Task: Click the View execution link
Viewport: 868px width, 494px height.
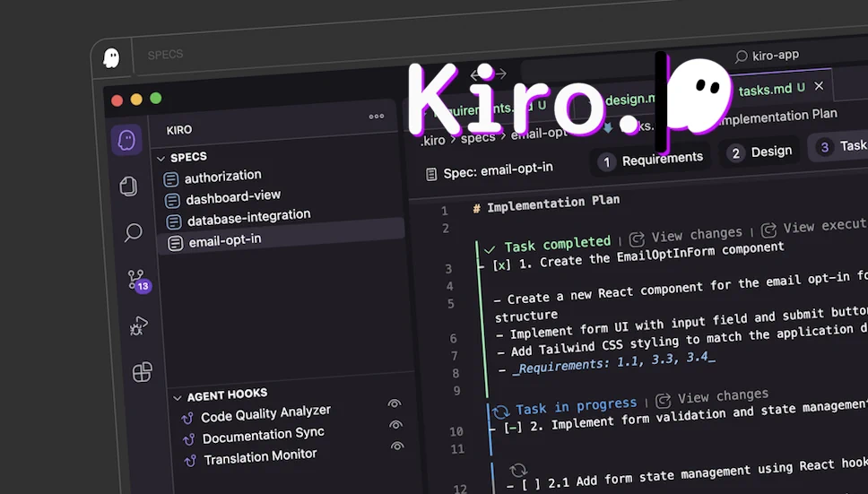Action: (825, 225)
